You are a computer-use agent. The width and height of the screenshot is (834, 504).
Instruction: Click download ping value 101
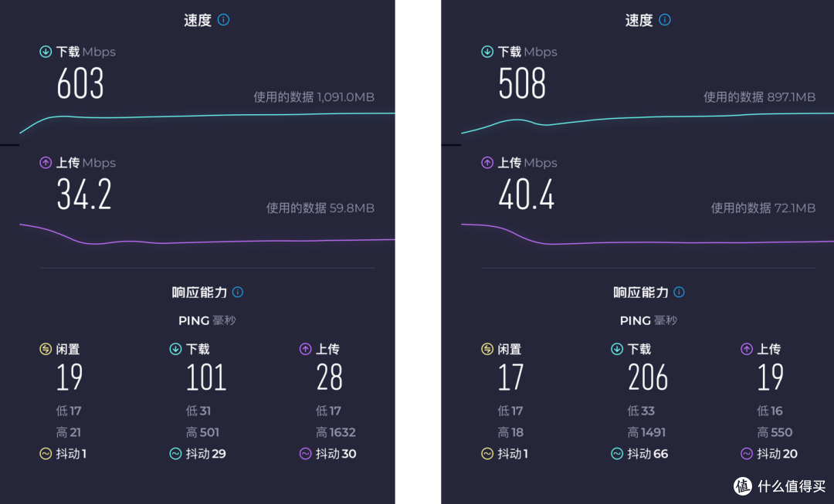click(206, 377)
